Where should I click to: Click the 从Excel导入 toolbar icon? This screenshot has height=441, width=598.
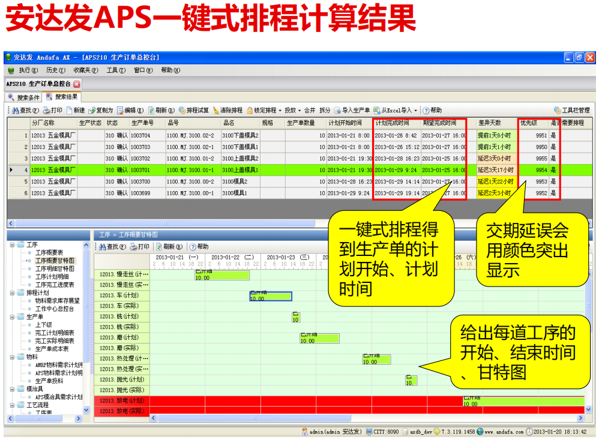[377, 110]
